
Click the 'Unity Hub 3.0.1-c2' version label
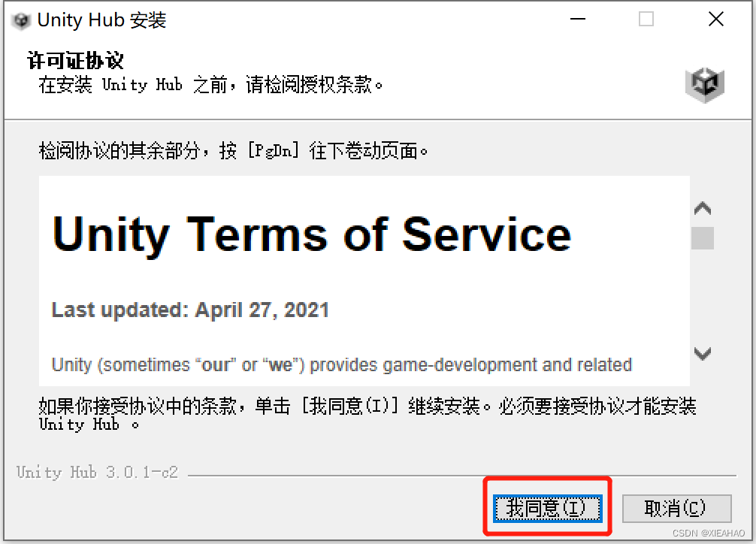pyautogui.click(x=97, y=472)
